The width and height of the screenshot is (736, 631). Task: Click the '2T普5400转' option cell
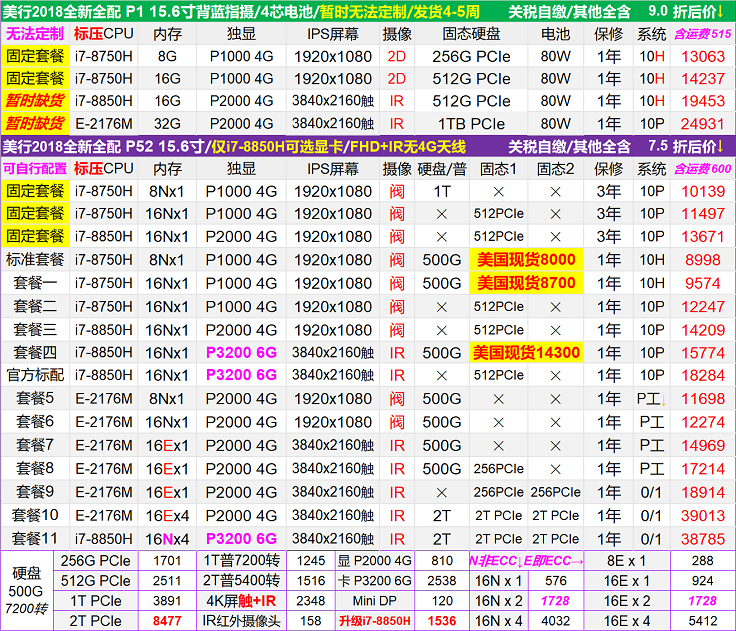(x=241, y=580)
